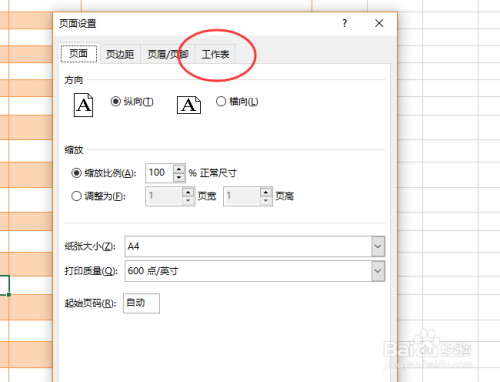The image size is (500, 382).
Task: Select the 页面 tab
Action: pyautogui.click(x=79, y=53)
